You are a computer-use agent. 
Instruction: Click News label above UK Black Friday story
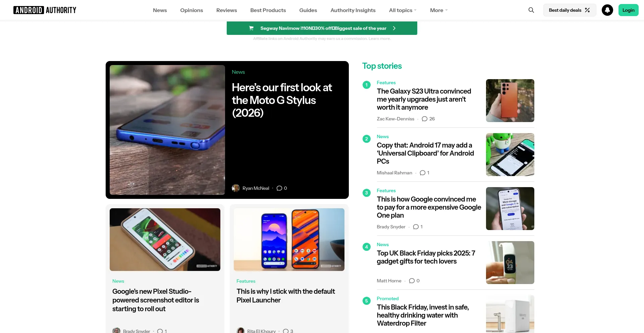(x=383, y=244)
